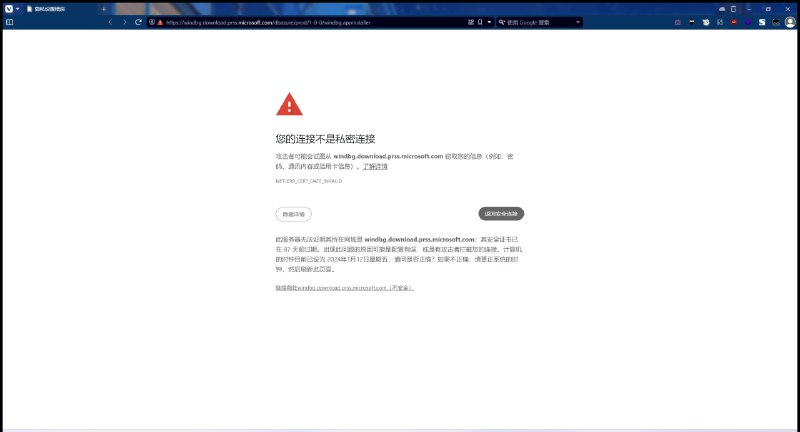This screenshot has height=432, width=800.
Task: Select the open browser tab
Action: tap(61, 9)
